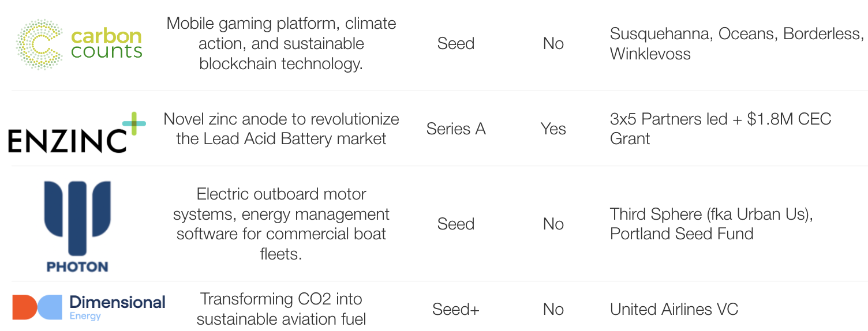Click the Yes value in ENZINC row
The width and height of the screenshot is (868, 331).
click(x=553, y=129)
